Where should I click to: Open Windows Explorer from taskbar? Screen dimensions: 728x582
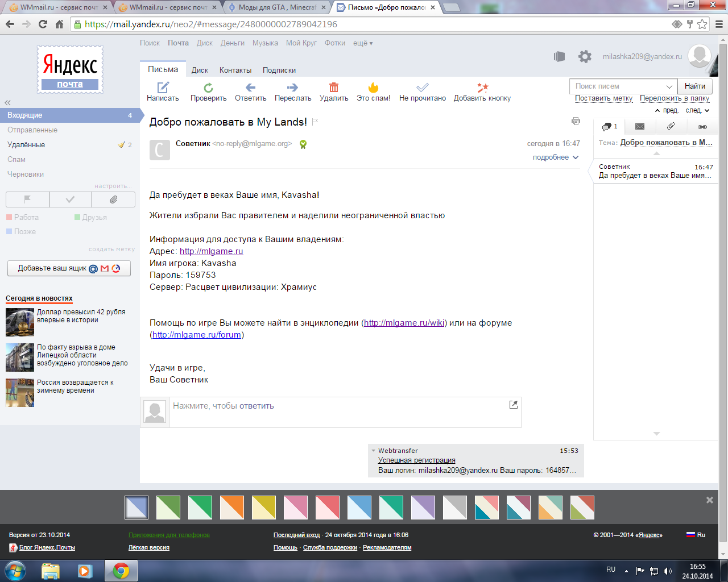(51, 571)
